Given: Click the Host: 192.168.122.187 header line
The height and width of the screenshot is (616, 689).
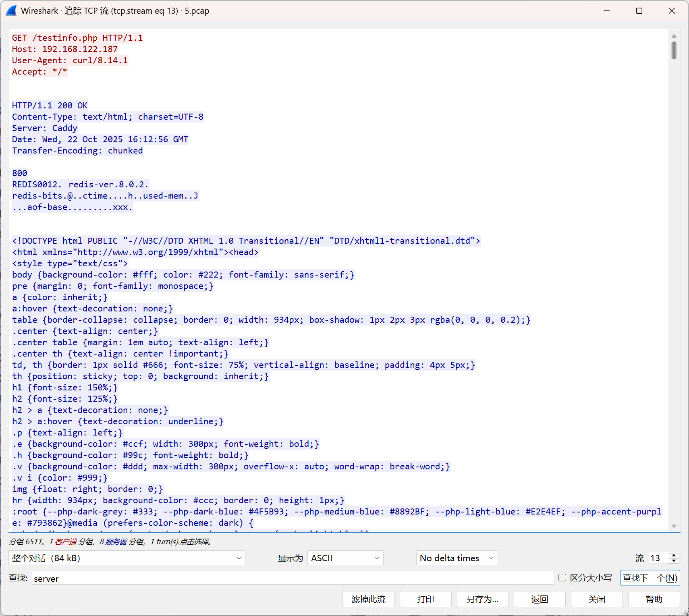Looking at the screenshot, I should click(x=65, y=49).
